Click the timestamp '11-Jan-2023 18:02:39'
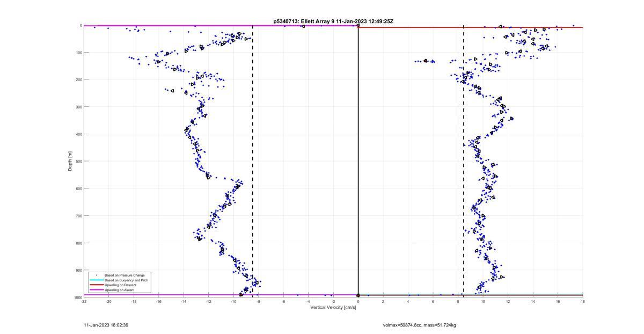The width and height of the screenshot is (644, 334). tap(106, 325)
